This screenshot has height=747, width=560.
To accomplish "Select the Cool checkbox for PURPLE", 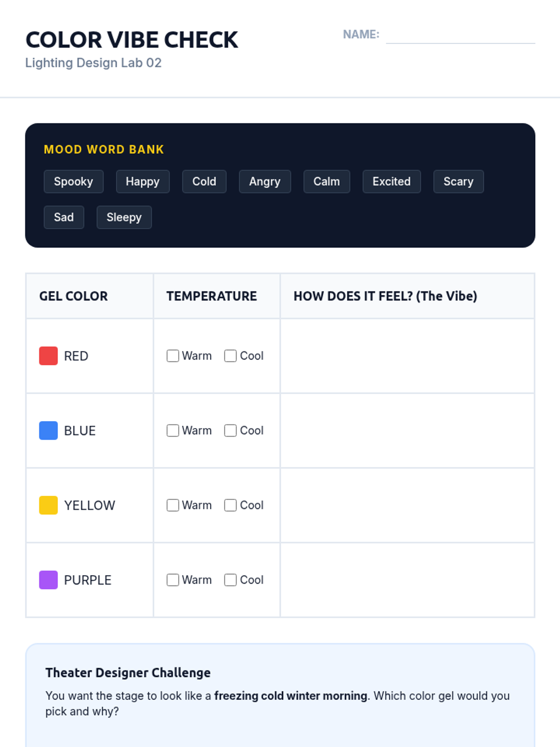I will coord(230,580).
